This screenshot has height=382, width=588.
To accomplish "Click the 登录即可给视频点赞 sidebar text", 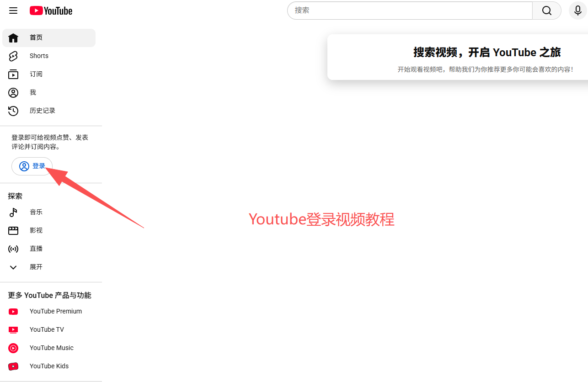I will pos(50,142).
